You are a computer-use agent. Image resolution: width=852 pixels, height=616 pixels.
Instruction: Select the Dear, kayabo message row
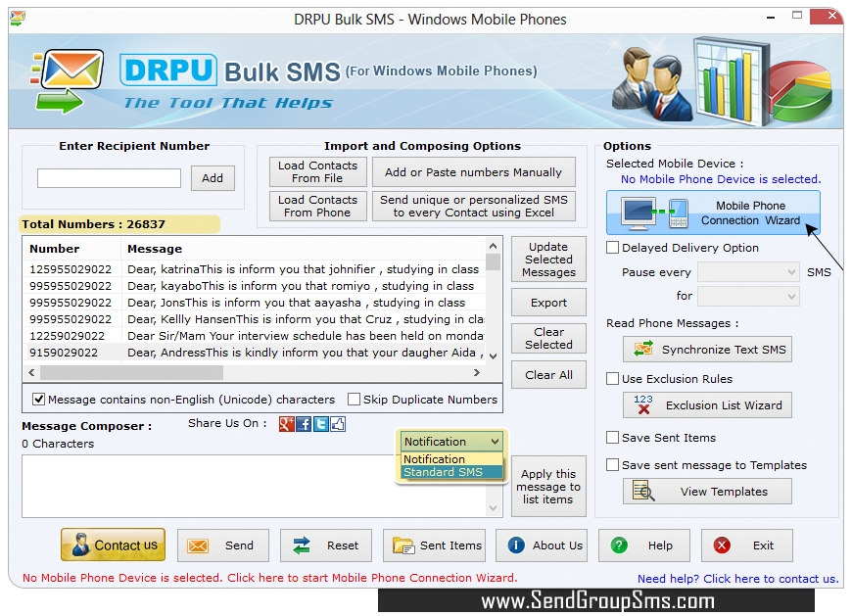255,286
